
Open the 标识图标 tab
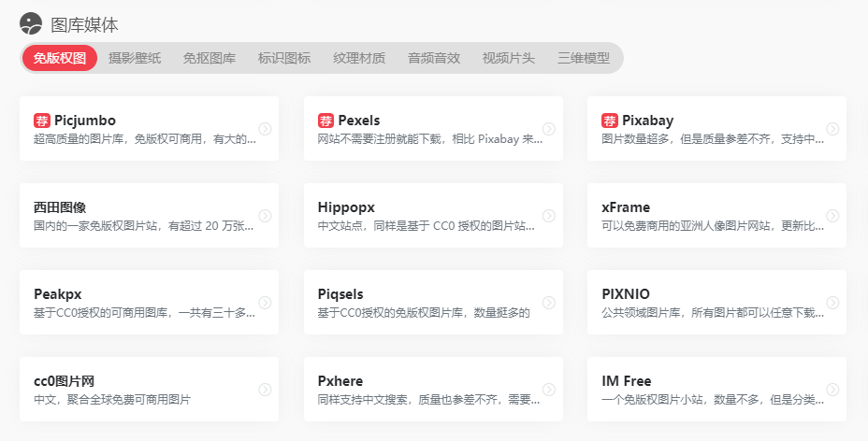284,58
